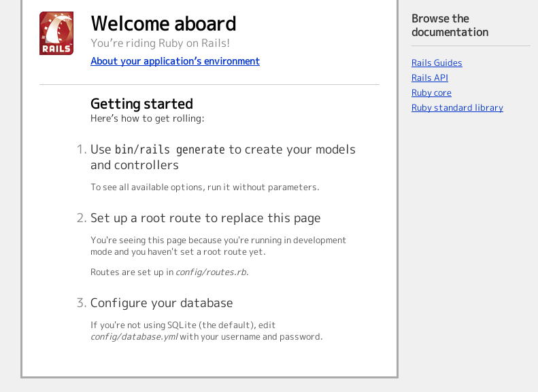The image size is (538, 392).
Task: Click the Browse the documentation heading
Action: [450, 25]
